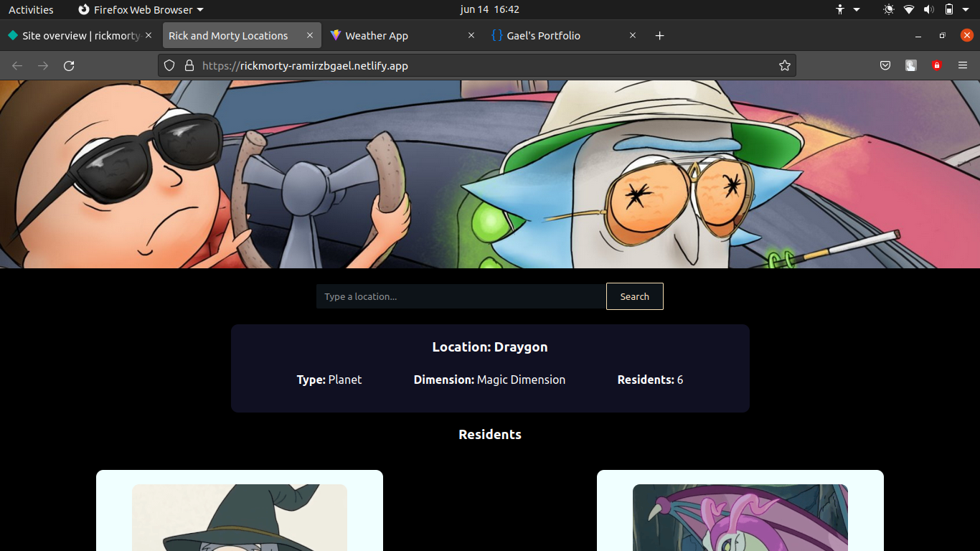The width and height of the screenshot is (980, 551).
Task: Close the Weather App tab
Action: tap(471, 35)
